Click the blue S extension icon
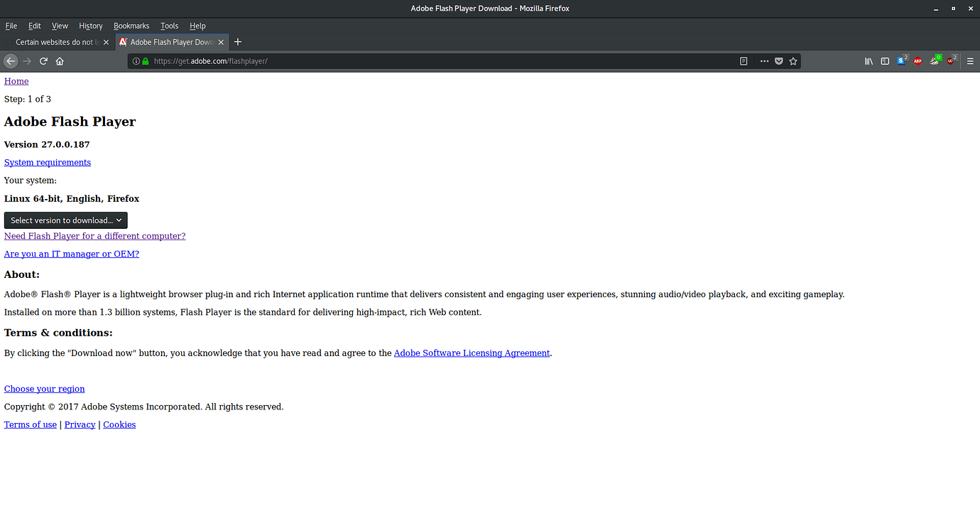This screenshot has height=526, width=980. tap(902, 60)
